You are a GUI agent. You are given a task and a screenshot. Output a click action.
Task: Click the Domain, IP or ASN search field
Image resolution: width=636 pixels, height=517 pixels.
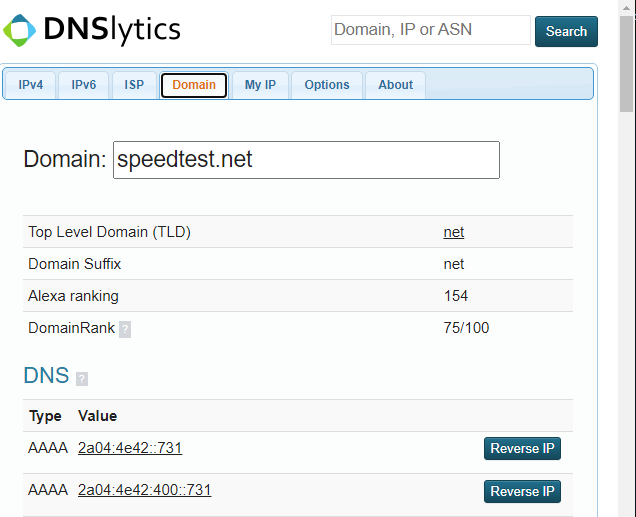pyautogui.click(x=430, y=30)
